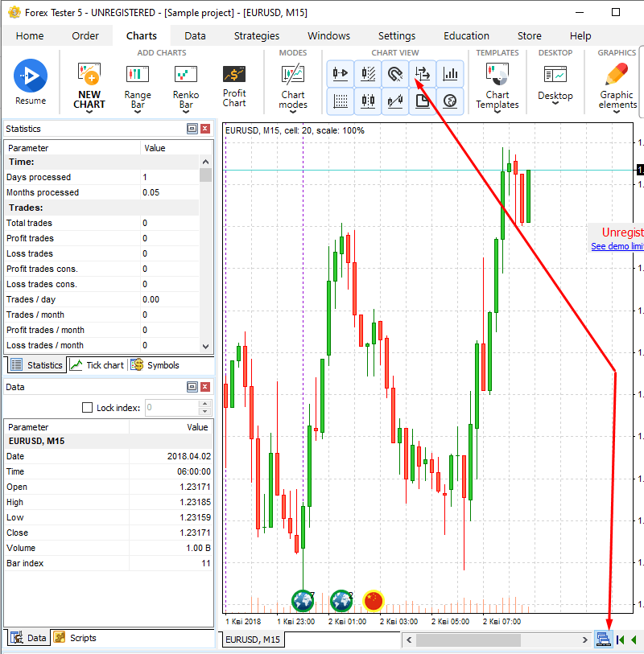Toggle the grid icon in Chart View
This screenshot has width=644, height=654.
(341, 101)
